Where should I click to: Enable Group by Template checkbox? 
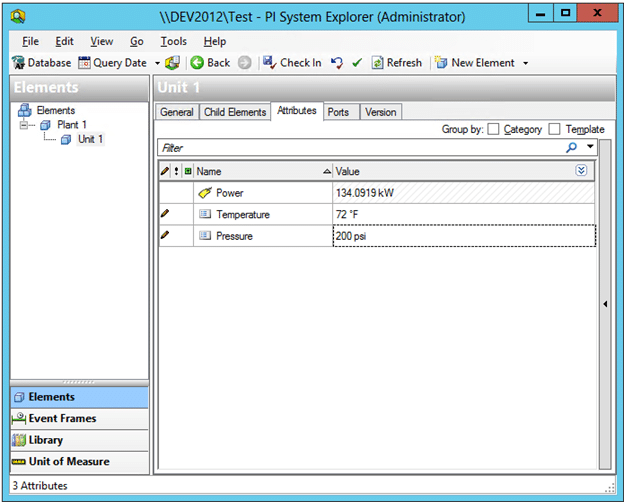click(x=555, y=130)
